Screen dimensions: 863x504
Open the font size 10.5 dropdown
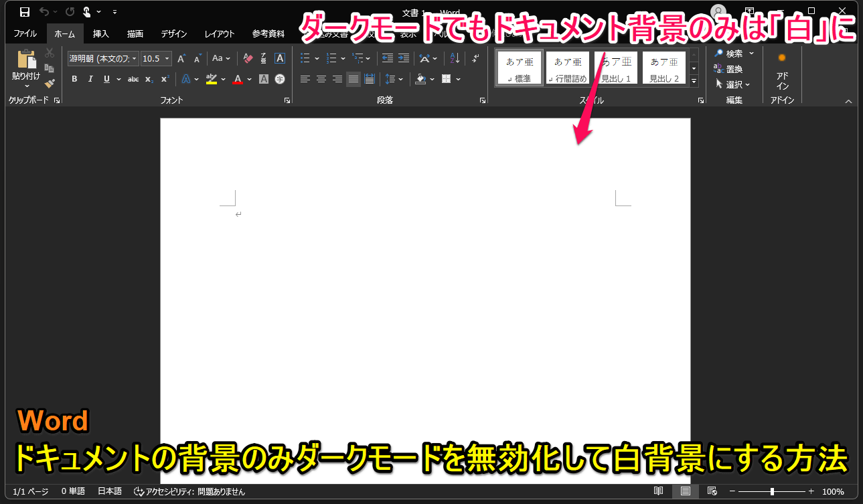pyautogui.click(x=167, y=59)
